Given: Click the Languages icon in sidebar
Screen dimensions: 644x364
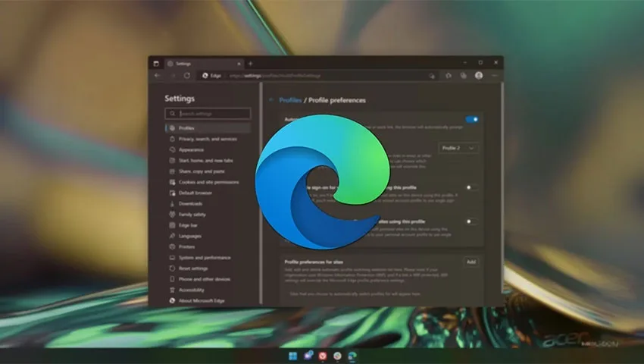Looking at the screenshot, I should [172, 236].
